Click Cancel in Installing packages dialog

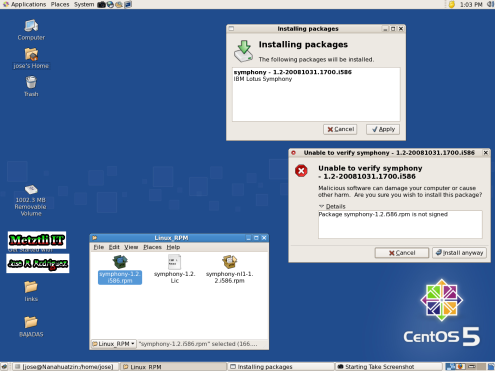340,129
